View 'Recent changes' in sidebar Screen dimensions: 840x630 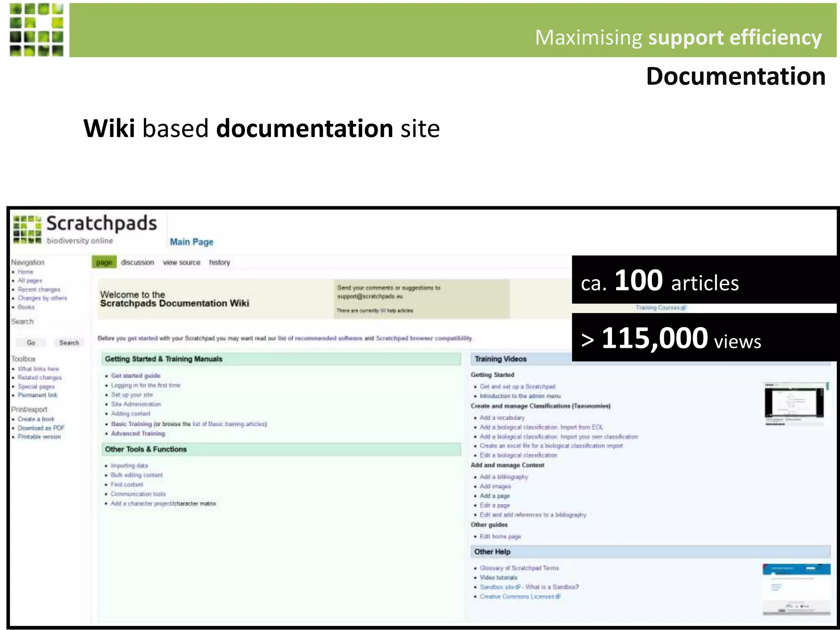[39, 290]
